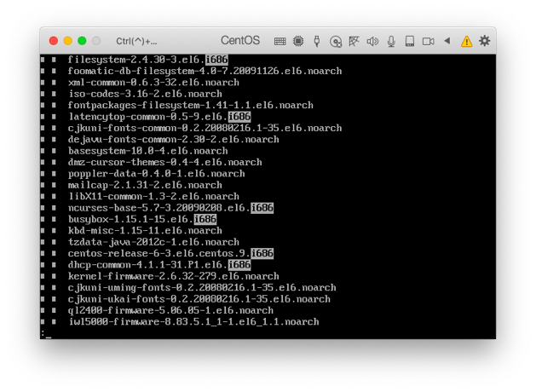536x392 pixels.
Task: Click the cjkuni-ukai-fonts package line
Action: [199, 299]
